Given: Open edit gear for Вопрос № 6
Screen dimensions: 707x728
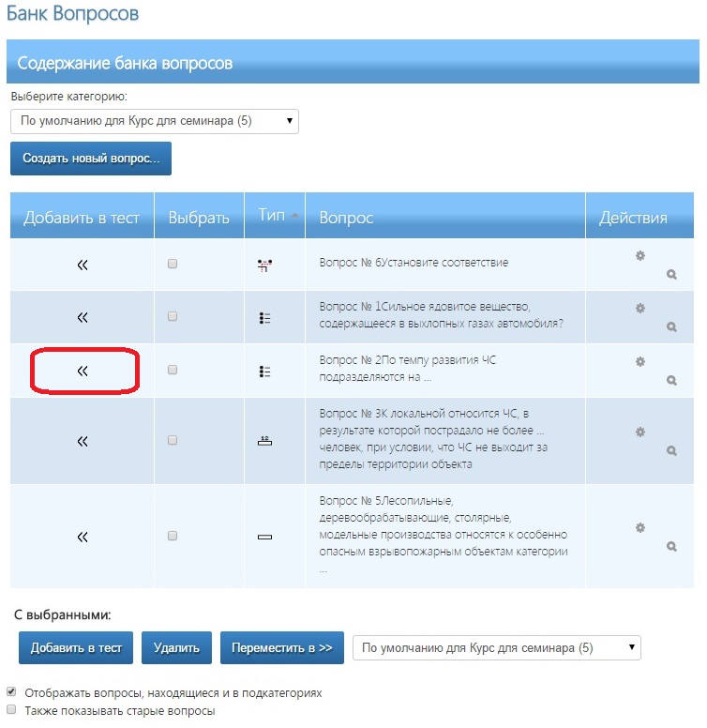Looking at the screenshot, I should (x=640, y=255).
